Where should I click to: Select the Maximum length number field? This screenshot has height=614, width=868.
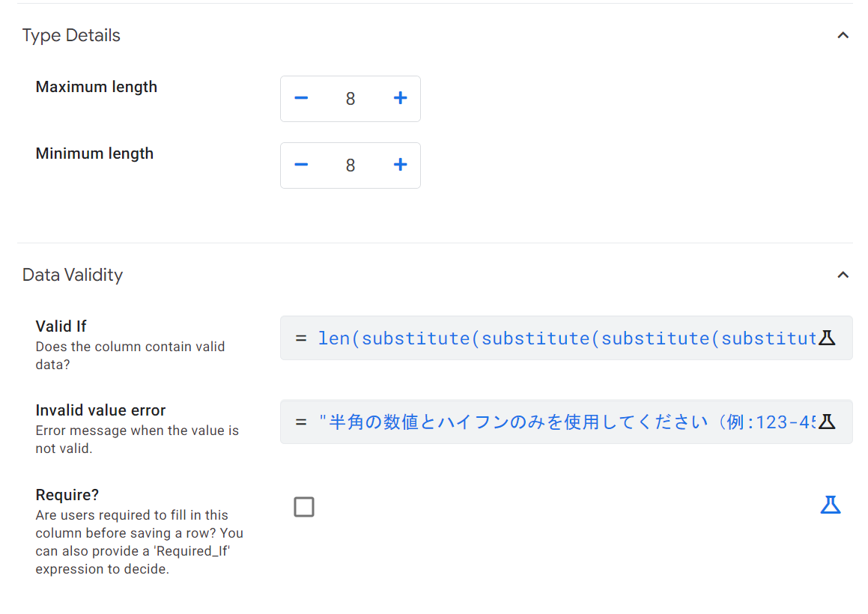pyautogui.click(x=350, y=98)
